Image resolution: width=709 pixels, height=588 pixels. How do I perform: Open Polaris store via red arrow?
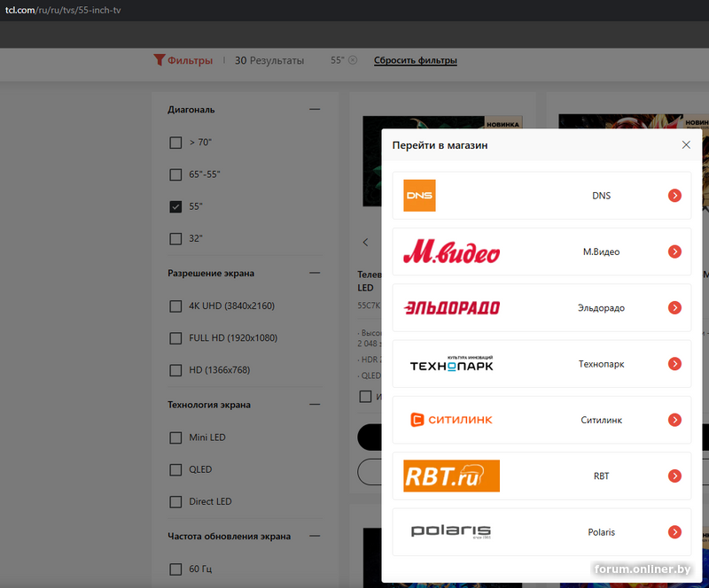click(674, 532)
